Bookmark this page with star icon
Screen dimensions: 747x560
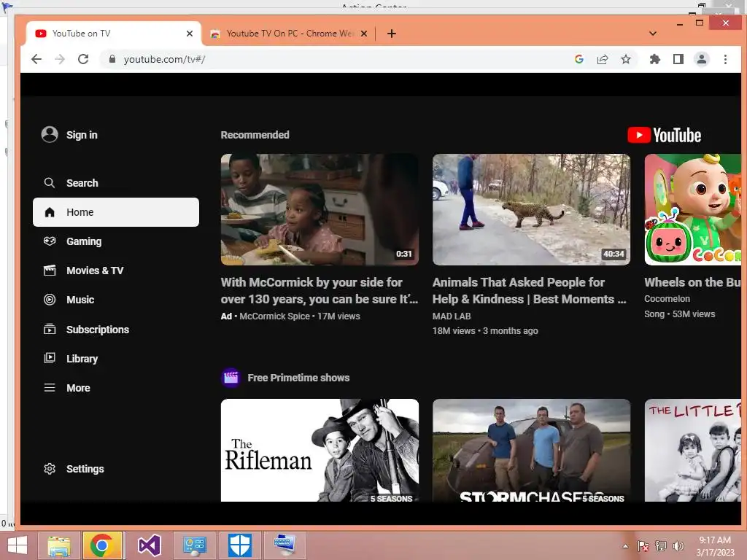click(626, 59)
